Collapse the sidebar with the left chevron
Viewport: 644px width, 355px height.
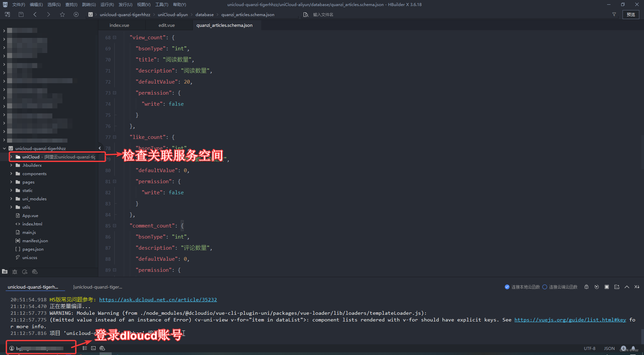(100, 148)
